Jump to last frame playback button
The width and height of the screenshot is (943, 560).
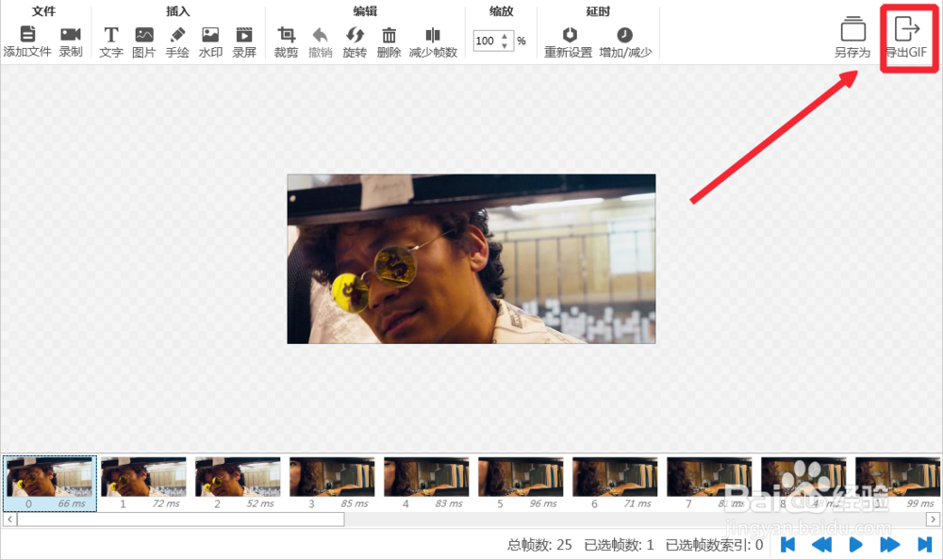(924, 545)
